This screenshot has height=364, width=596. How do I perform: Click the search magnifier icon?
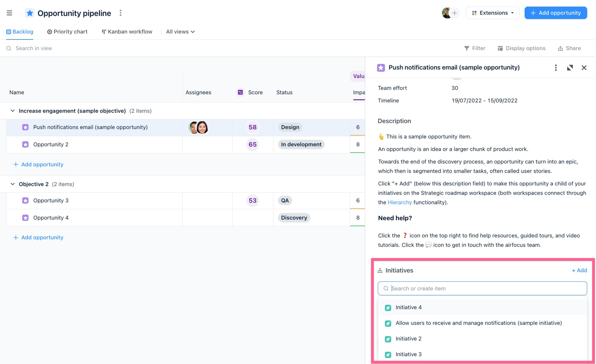(x=9, y=48)
